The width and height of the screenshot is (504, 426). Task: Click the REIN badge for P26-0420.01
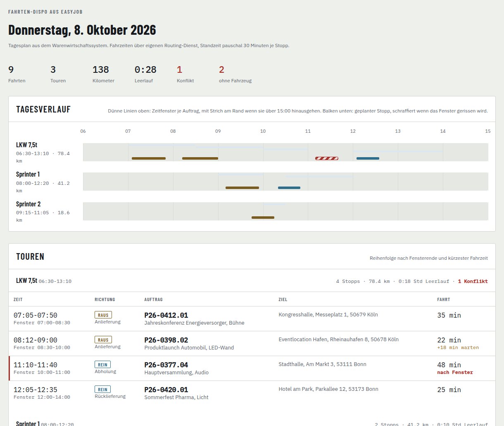point(103,390)
